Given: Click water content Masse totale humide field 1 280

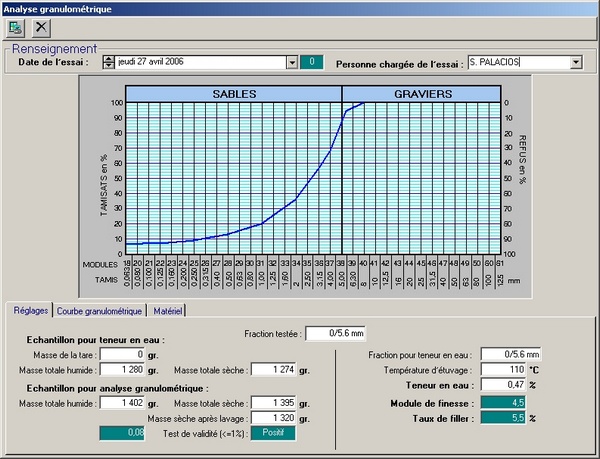Looking at the screenshot, I should coord(120,370).
